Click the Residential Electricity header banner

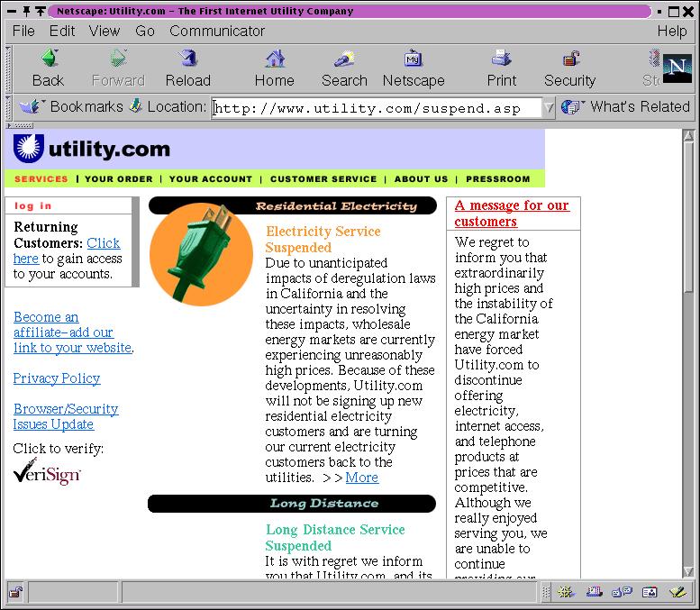click(293, 205)
